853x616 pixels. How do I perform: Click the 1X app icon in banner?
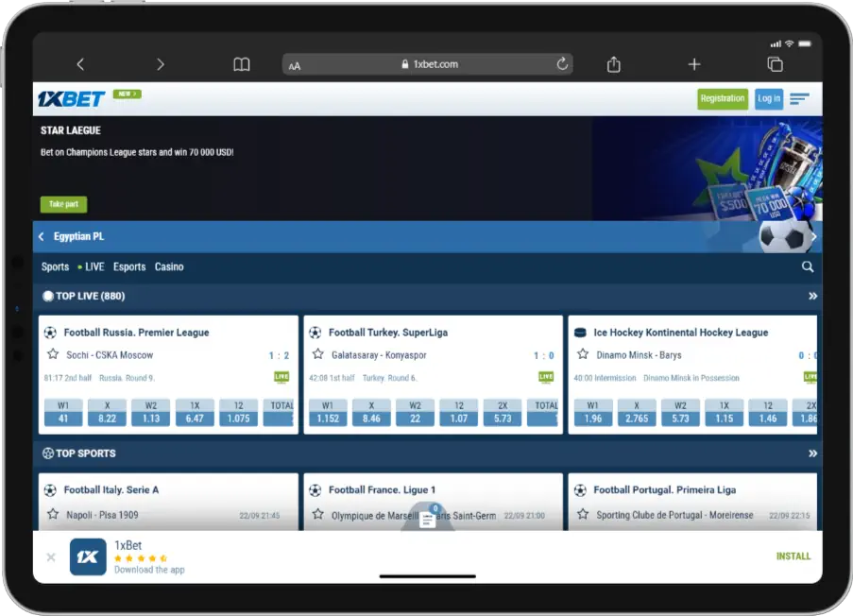tap(88, 556)
